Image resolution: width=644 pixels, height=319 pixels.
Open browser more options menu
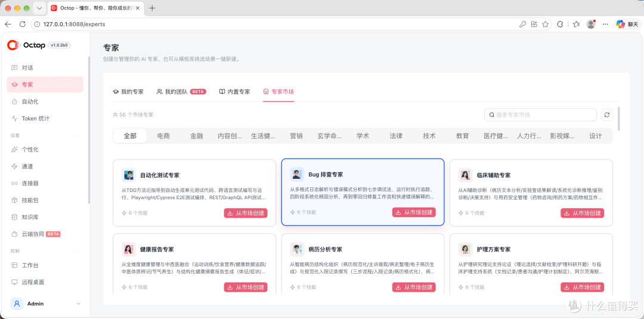[x=605, y=24]
